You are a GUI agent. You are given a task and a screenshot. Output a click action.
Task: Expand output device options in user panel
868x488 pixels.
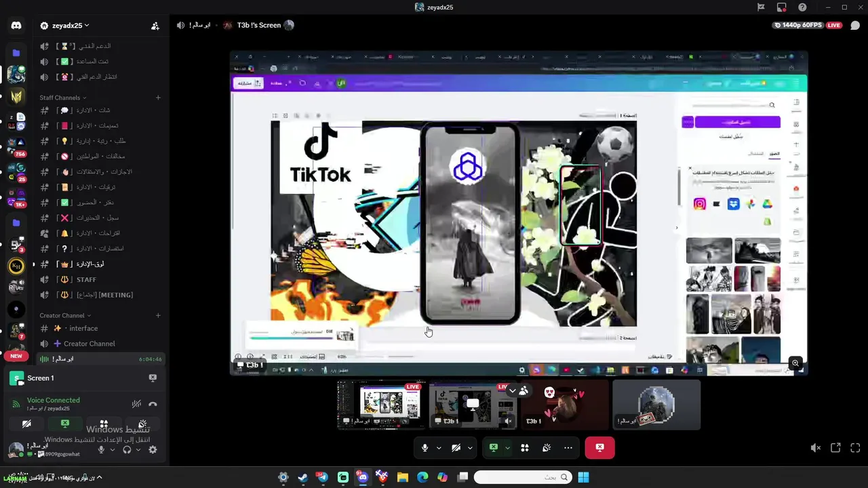(138, 449)
